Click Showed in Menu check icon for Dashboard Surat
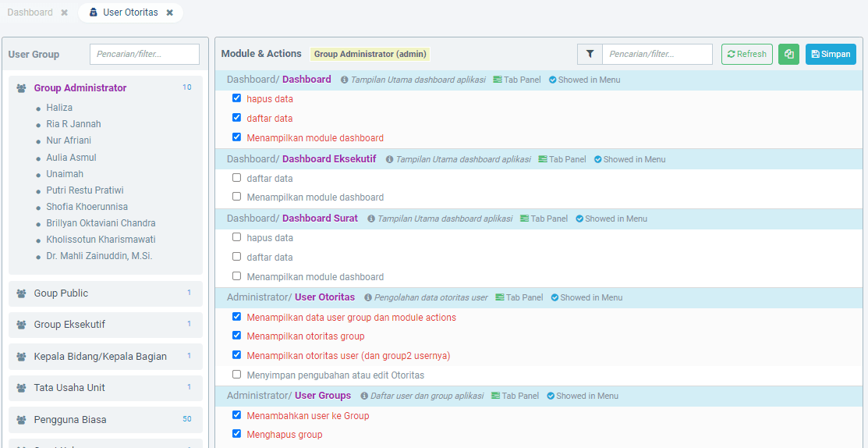This screenshot has width=868, height=448. 579,219
